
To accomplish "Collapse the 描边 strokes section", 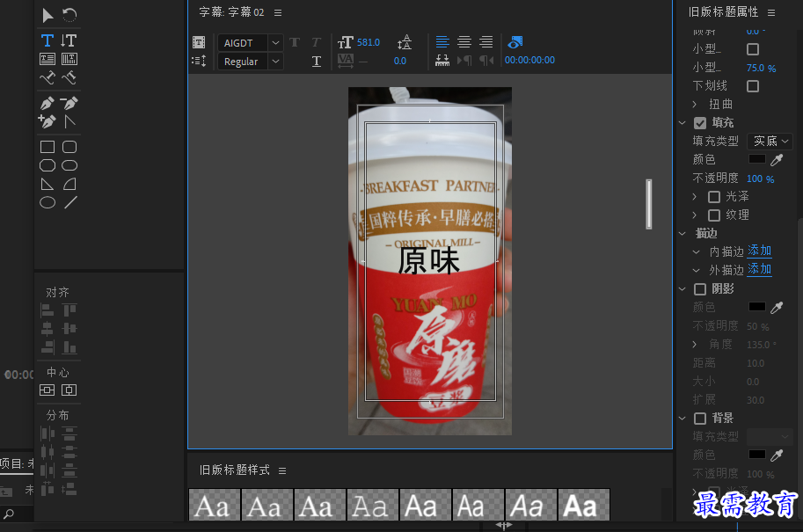I will pyautogui.click(x=683, y=234).
